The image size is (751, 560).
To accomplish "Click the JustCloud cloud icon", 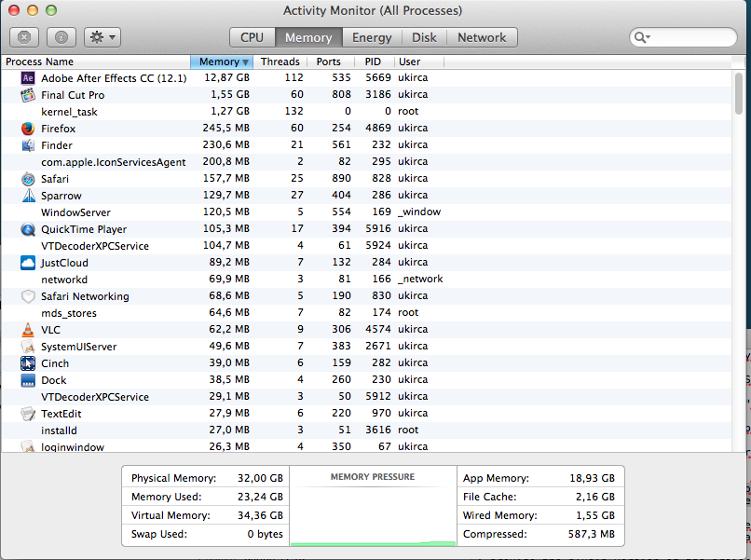I will coord(28,263).
